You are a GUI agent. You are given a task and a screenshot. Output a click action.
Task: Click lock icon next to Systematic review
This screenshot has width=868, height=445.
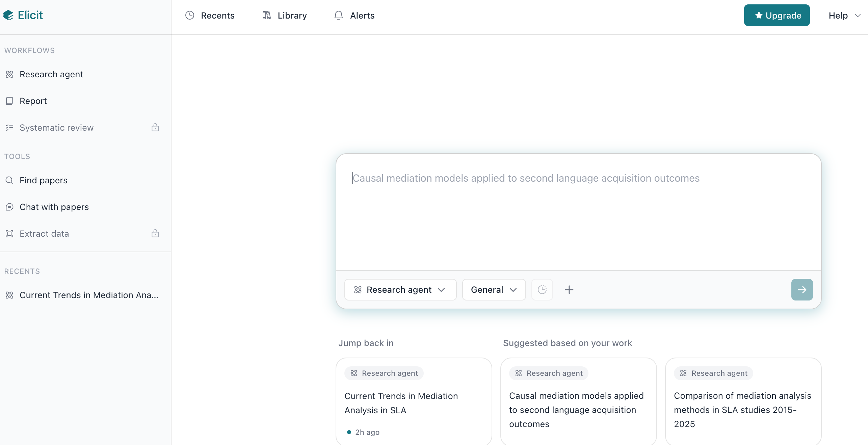coord(155,127)
